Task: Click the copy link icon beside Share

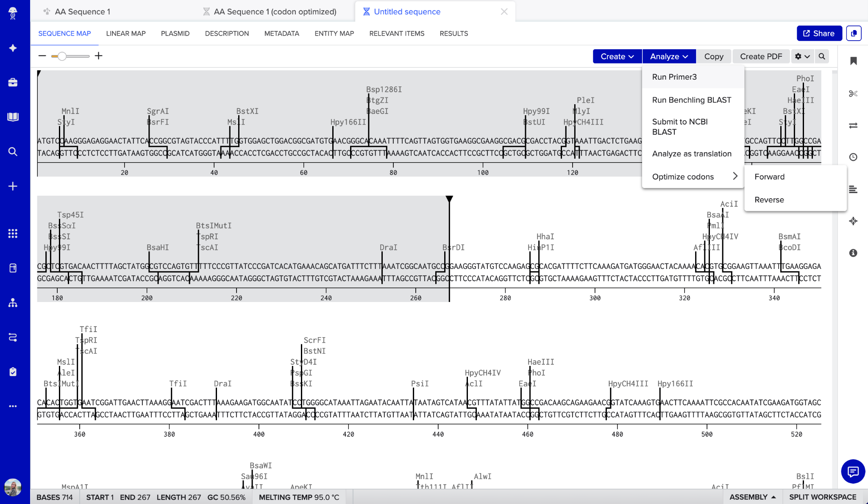Action: [854, 33]
